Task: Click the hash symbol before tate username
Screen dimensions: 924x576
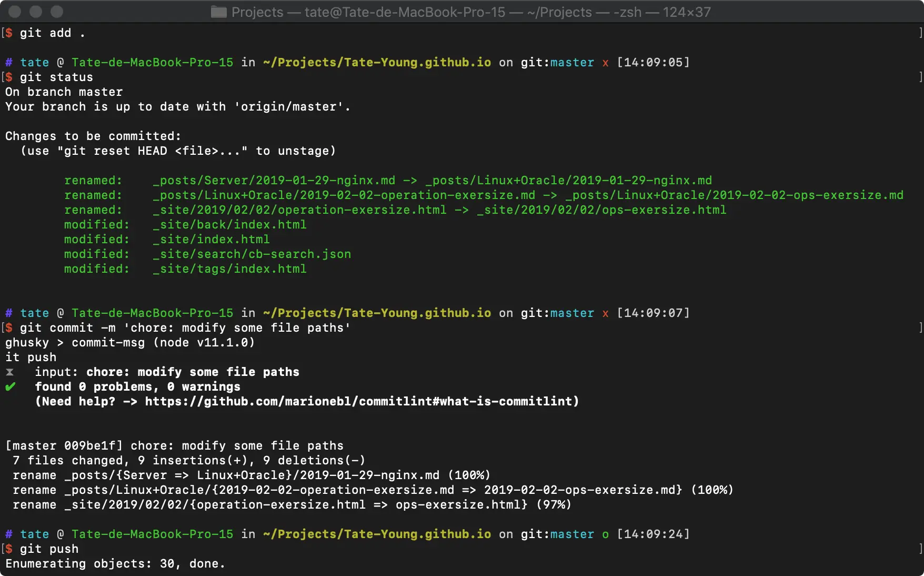Action: [8, 62]
